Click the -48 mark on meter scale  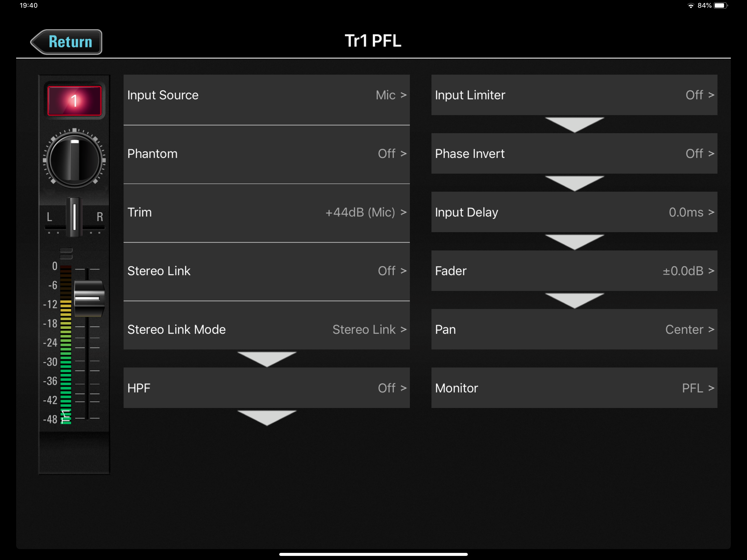(50, 419)
